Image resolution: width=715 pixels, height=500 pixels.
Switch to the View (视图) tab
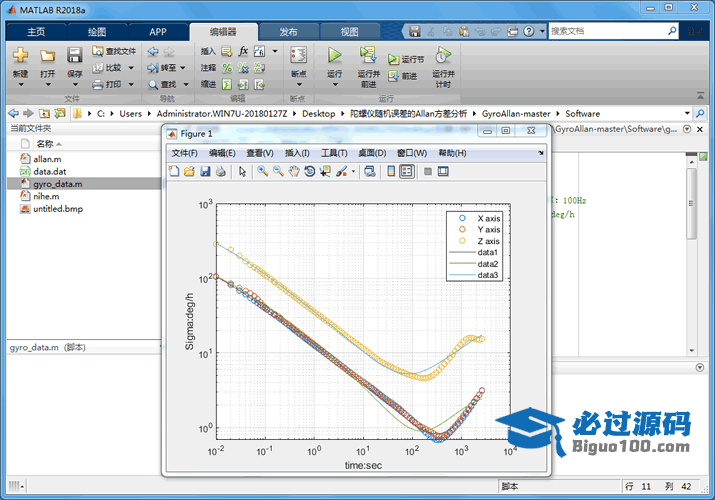(350, 31)
